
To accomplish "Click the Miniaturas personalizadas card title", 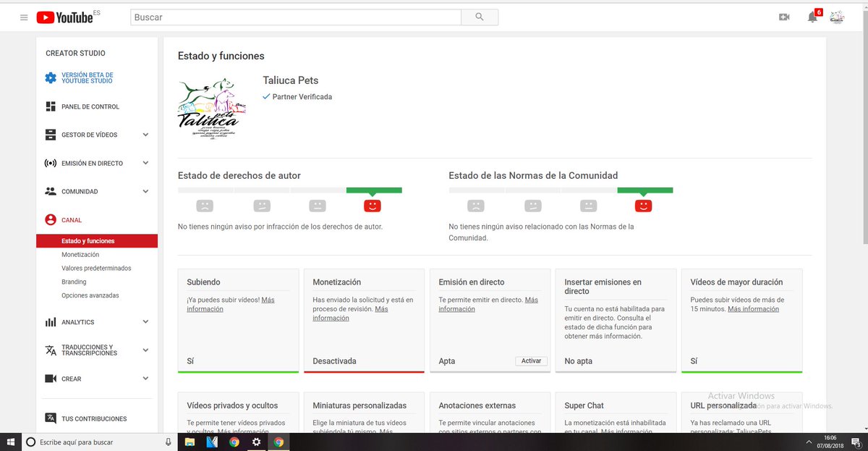I will [359, 405].
